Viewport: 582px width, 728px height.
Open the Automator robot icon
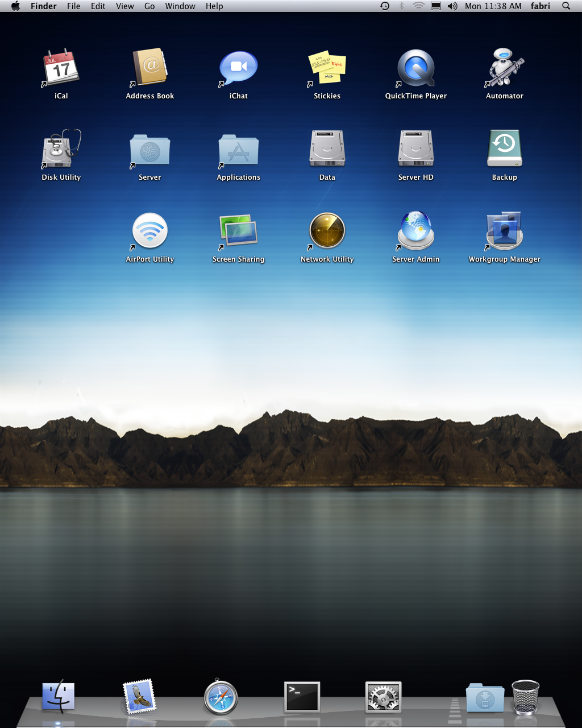click(505, 68)
